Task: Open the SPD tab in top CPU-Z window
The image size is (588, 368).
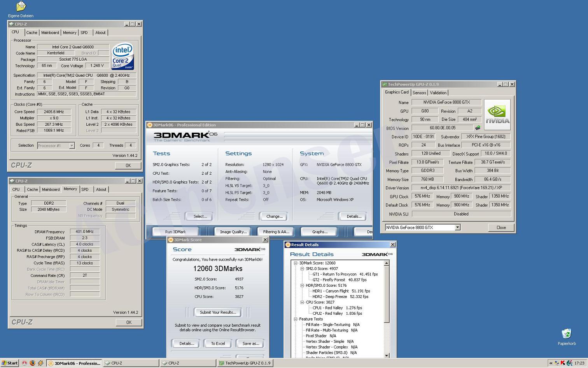Action: point(84,33)
